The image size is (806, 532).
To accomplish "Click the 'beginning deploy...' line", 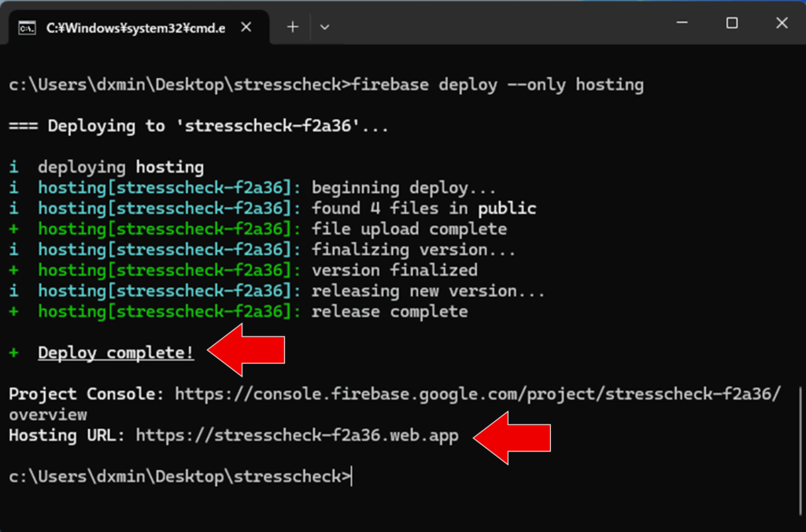I will click(252, 188).
